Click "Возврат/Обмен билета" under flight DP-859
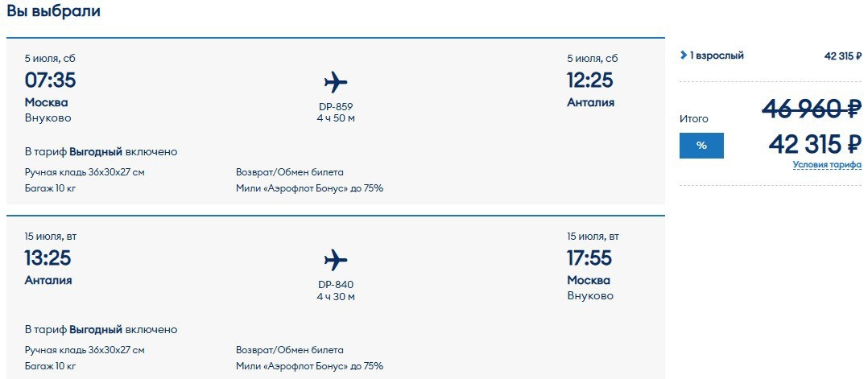Viewport: 868px width, 379px height. point(290,172)
